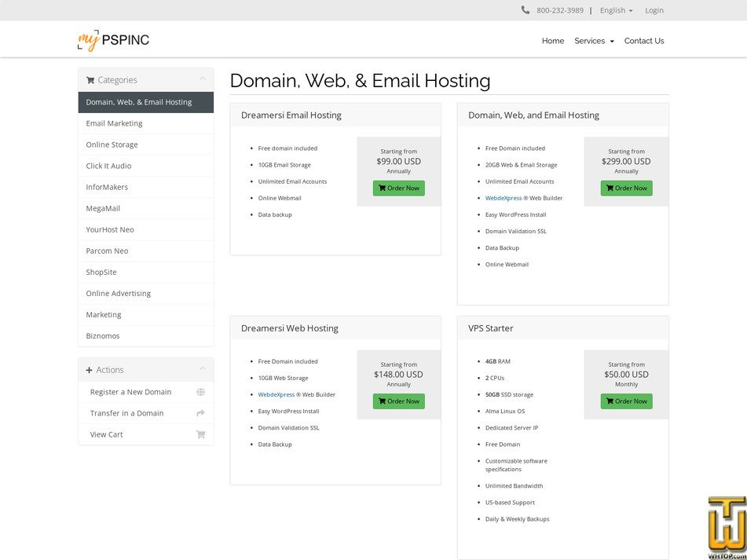The height and width of the screenshot is (560, 747).
Task: Click the 'Daily & Weekly Backups' feature text
Action: click(x=518, y=519)
